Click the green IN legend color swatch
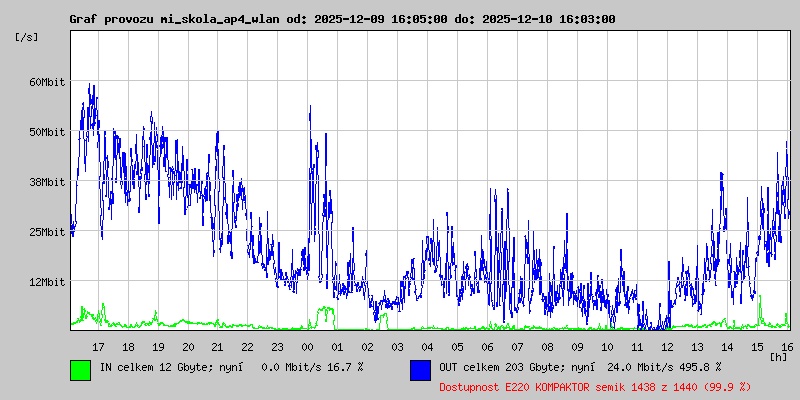The height and width of the screenshot is (400, 800). (81, 370)
